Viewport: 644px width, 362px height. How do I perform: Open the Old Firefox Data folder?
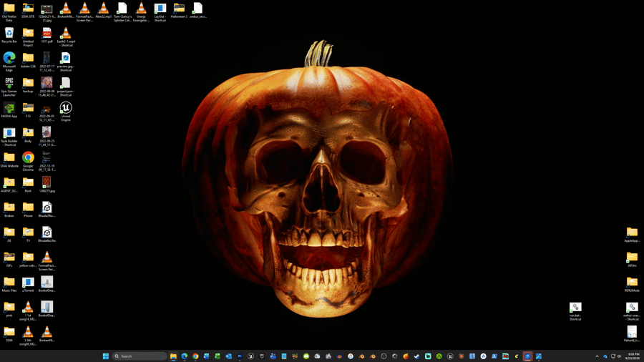click(9, 11)
